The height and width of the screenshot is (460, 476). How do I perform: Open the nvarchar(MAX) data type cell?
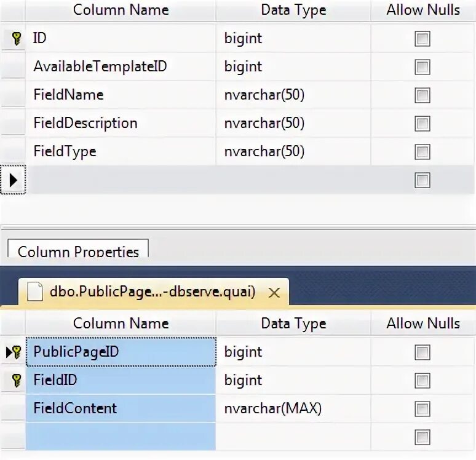click(x=293, y=409)
